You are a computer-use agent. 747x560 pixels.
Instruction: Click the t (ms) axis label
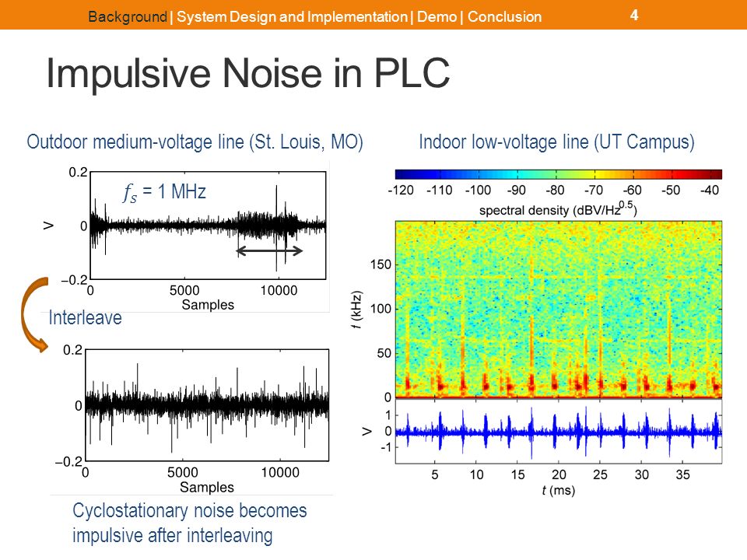coord(559,490)
